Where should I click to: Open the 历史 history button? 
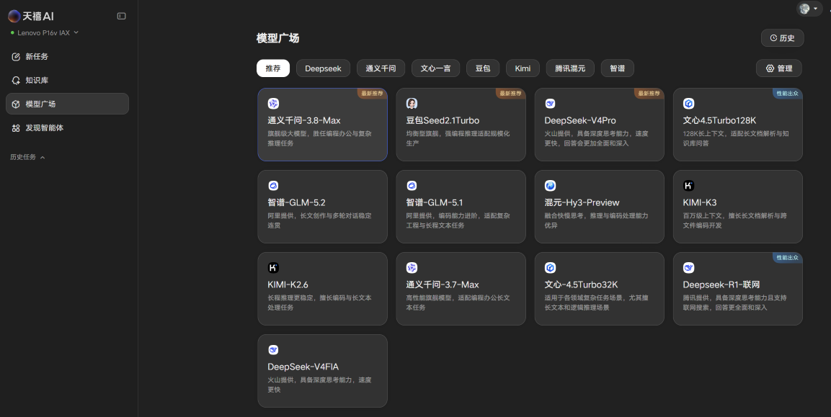point(782,38)
